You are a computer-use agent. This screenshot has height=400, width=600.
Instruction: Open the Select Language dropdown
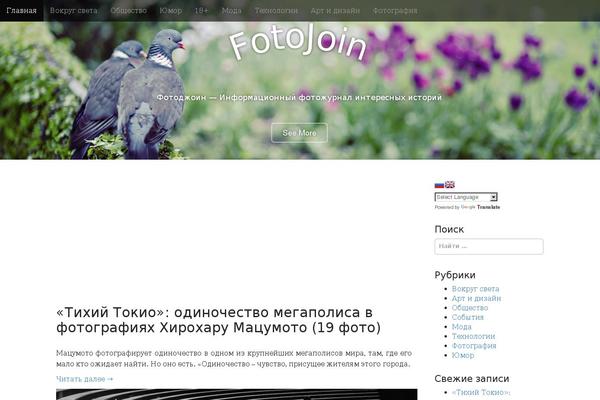466,197
